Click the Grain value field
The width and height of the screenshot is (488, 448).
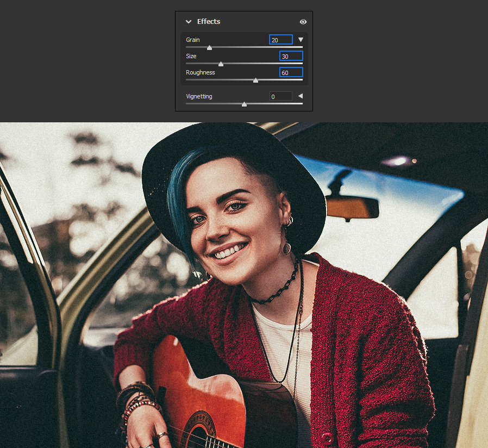coord(281,40)
